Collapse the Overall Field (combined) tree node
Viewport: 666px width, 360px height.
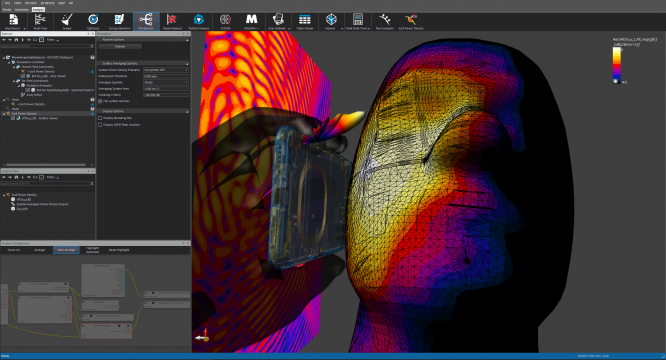coord(14,67)
